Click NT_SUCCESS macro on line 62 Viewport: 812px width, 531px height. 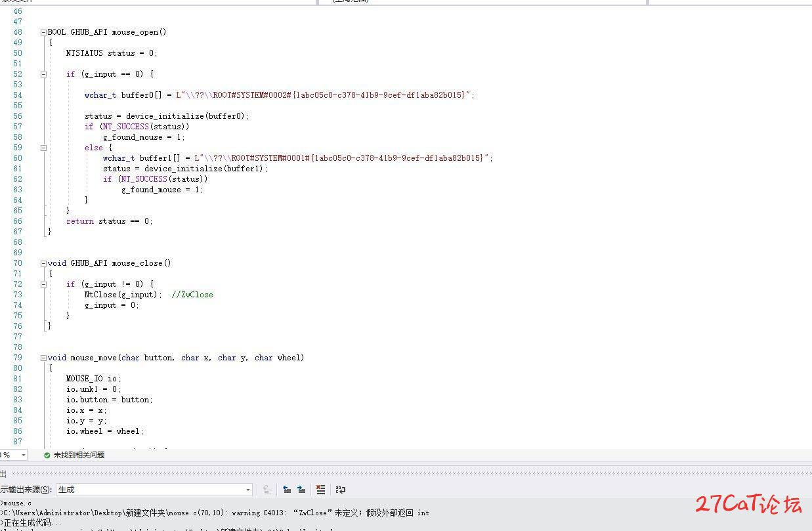click(144, 179)
